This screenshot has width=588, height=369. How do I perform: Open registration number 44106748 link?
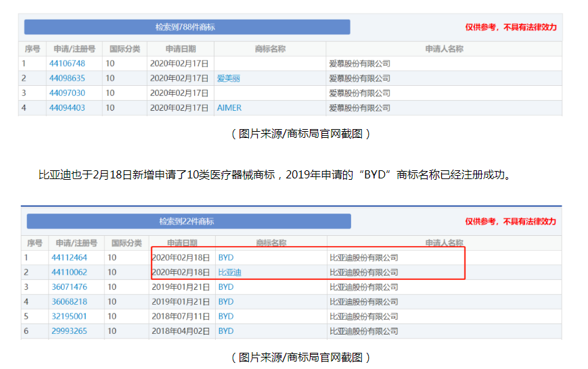click(x=67, y=64)
